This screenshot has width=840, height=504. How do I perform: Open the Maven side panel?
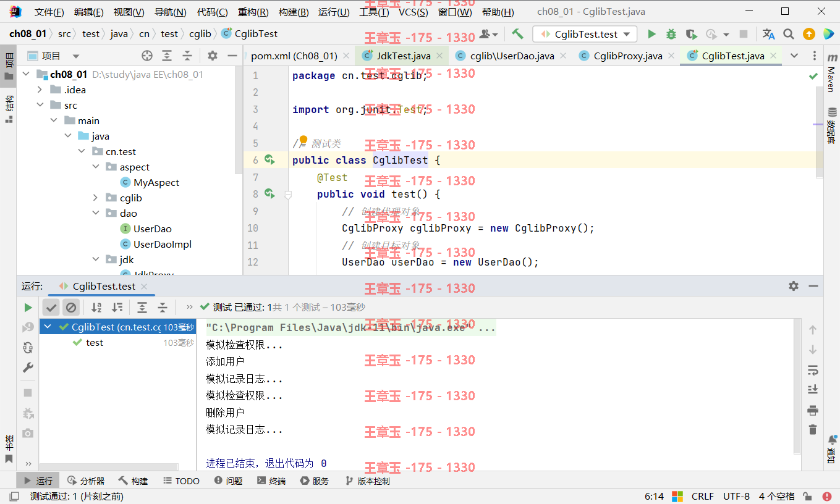831,74
